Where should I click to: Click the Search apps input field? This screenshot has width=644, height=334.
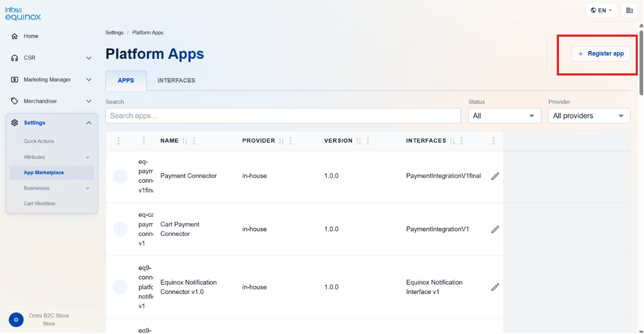283,116
